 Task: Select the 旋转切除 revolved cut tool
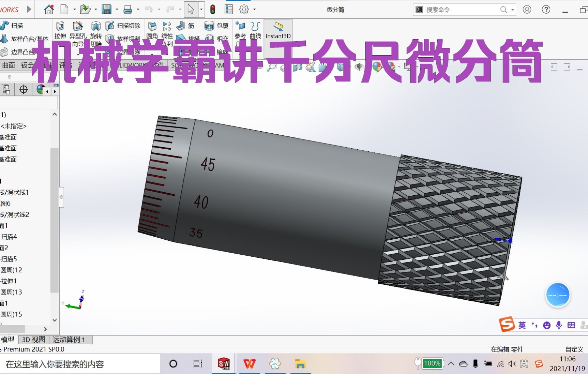tap(96, 31)
